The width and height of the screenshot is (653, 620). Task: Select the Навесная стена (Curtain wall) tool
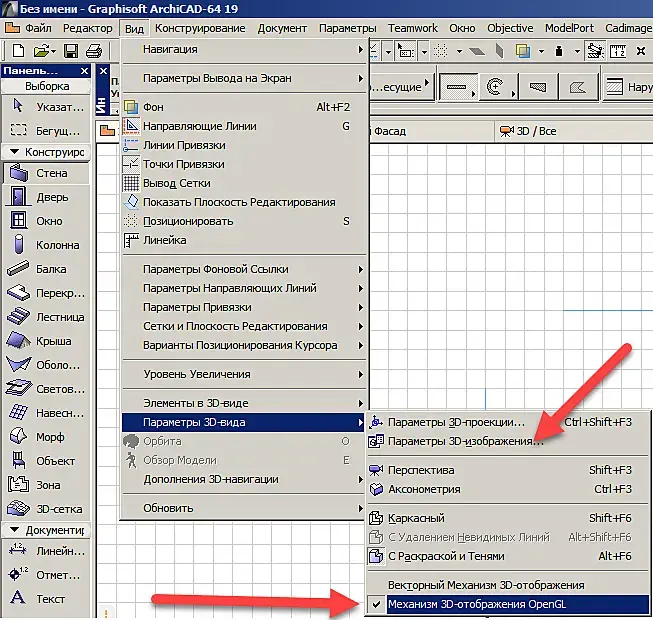46,413
